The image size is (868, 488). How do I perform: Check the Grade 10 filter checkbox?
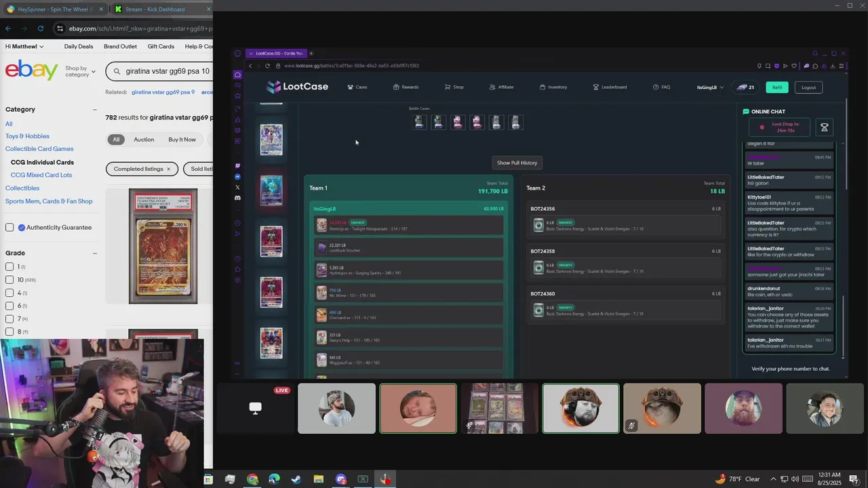click(x=9, y=280)
